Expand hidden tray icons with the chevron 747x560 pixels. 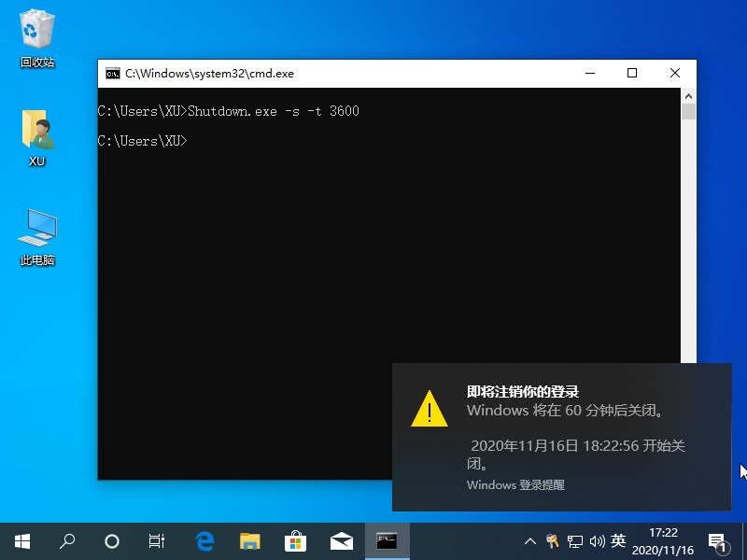pyautogui.click(x=529, y=541)
